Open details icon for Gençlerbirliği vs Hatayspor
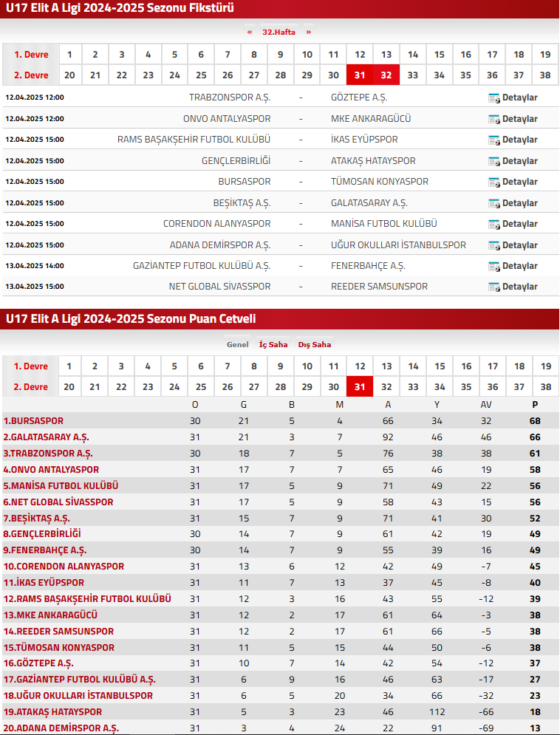 point(494,161)
